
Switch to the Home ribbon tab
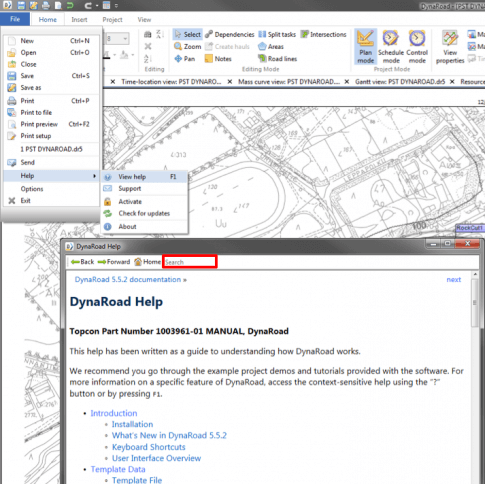(x=48, y=20)
